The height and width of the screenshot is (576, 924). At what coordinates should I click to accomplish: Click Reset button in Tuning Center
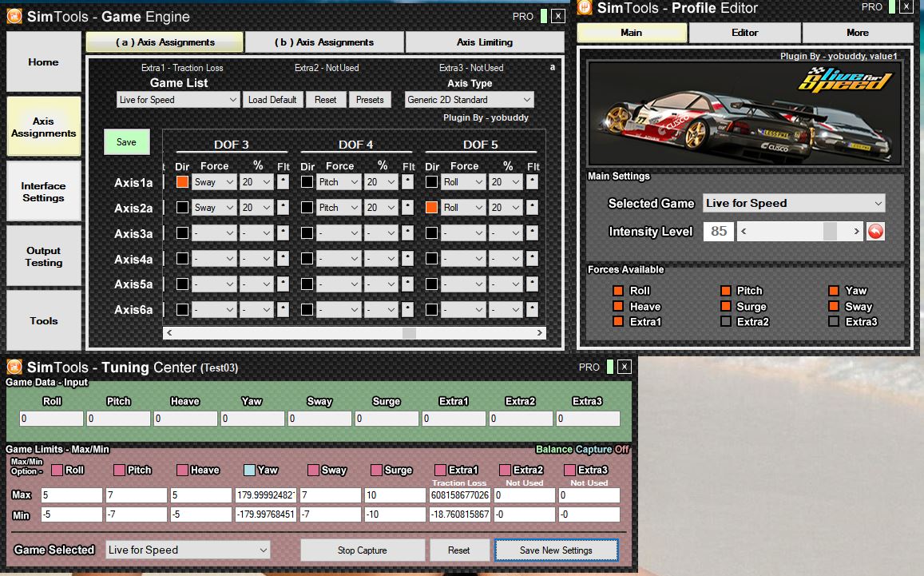tap(458, 550)
